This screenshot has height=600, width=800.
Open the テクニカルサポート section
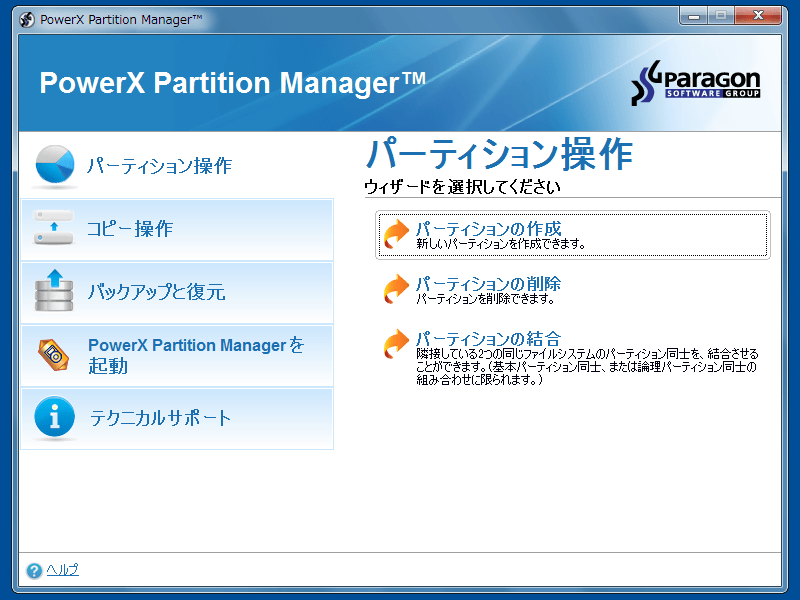(x=177, y=419)
